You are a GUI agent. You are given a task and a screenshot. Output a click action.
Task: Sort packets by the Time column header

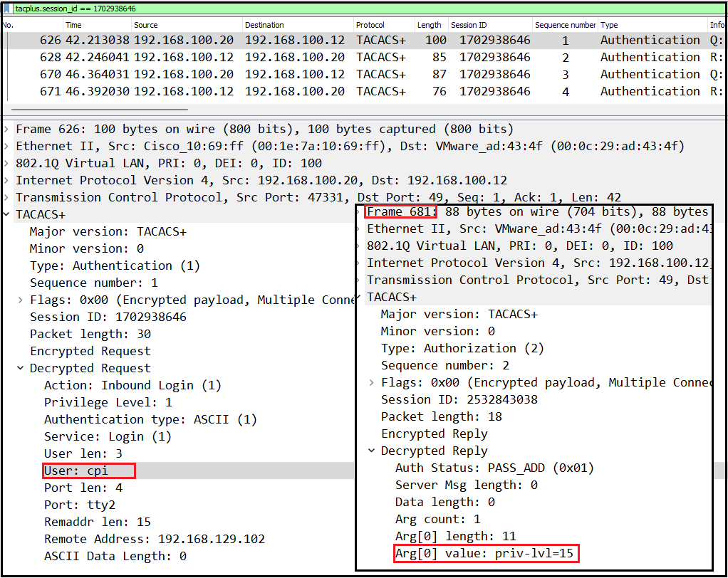(x=73, y=25)
